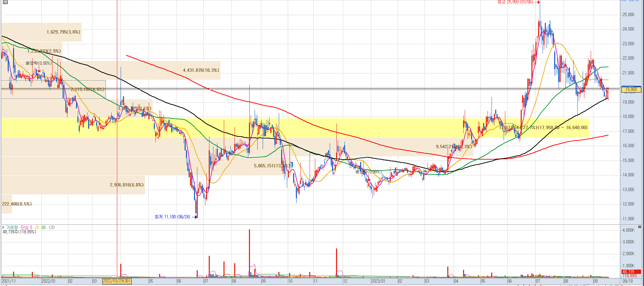
Task: Select the 222,406(0.5%) volume profile bar
Action: click(7, 204)
